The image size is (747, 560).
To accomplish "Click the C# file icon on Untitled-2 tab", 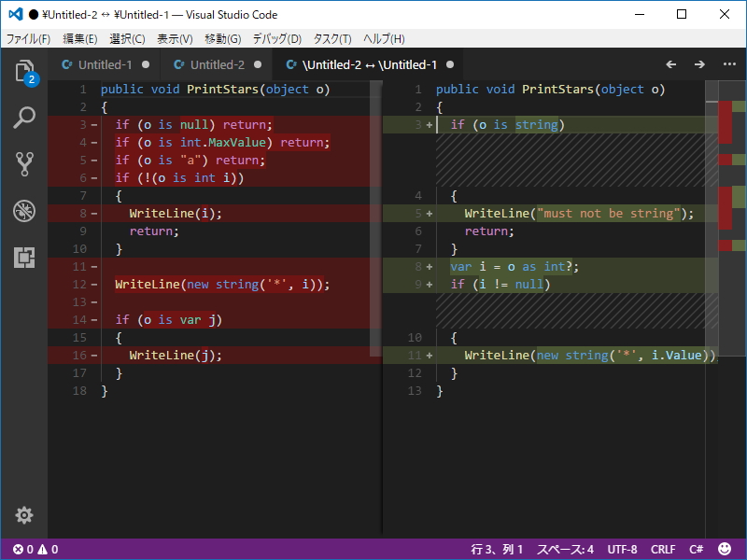I will (x=178, y=64).
